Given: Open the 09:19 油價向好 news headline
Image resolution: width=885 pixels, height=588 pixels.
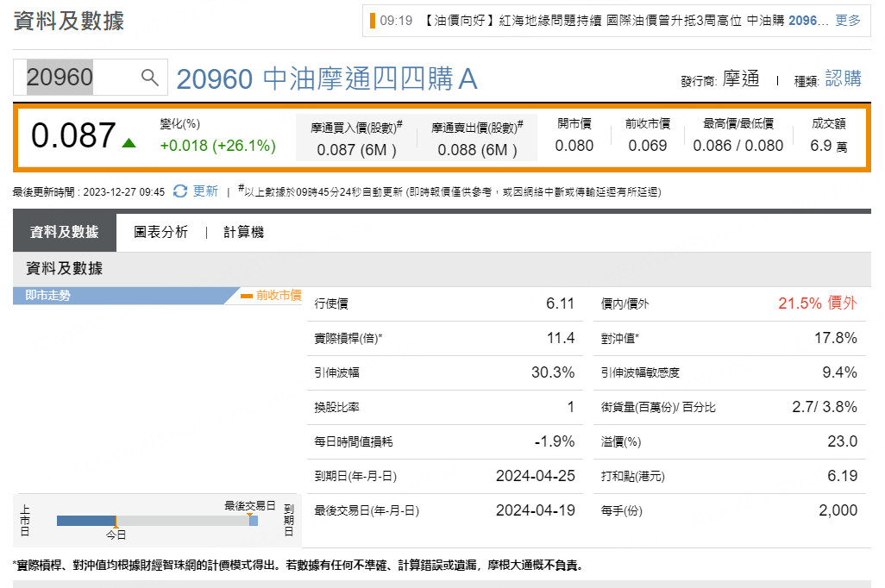Looking at the screenshot, I should pos(604,21).
